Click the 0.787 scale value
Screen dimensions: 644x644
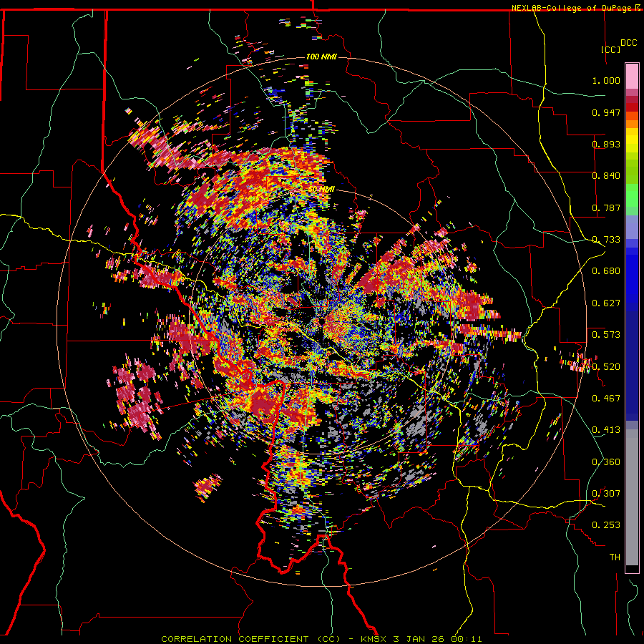606,208
